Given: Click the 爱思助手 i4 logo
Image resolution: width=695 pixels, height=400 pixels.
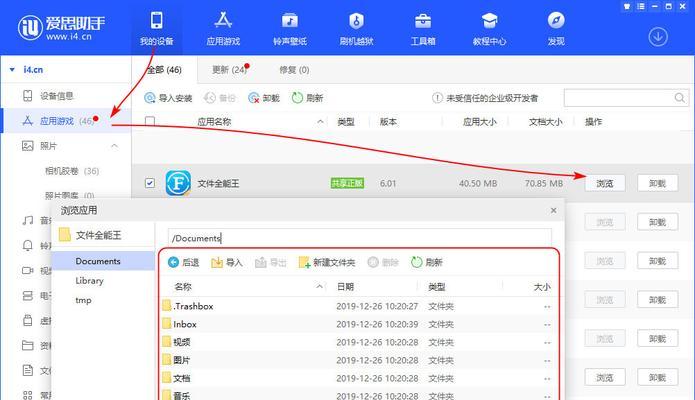Looking at the screenshot, I should (62, 27).
